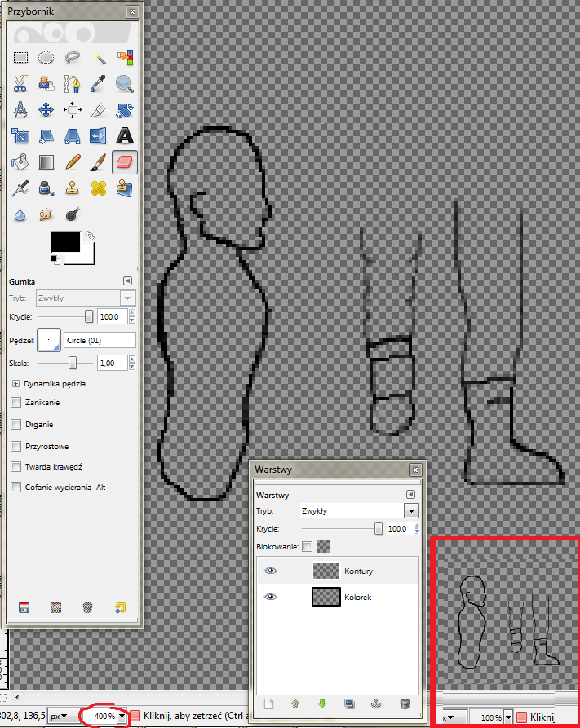Select the Text tool
Image resolution: width=580 pixels, height=728 pixels.
(124, 135)
